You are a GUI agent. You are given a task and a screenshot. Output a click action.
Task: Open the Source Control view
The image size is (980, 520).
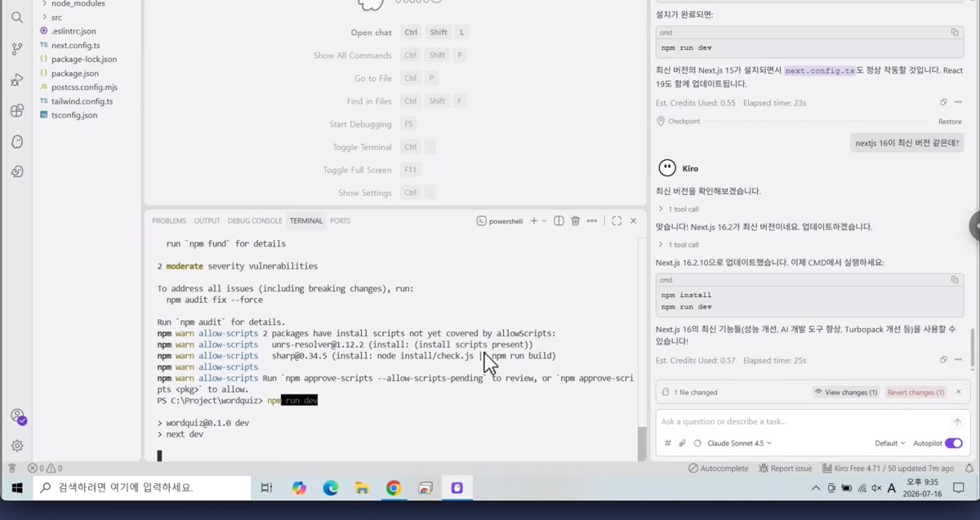point(17,49)
